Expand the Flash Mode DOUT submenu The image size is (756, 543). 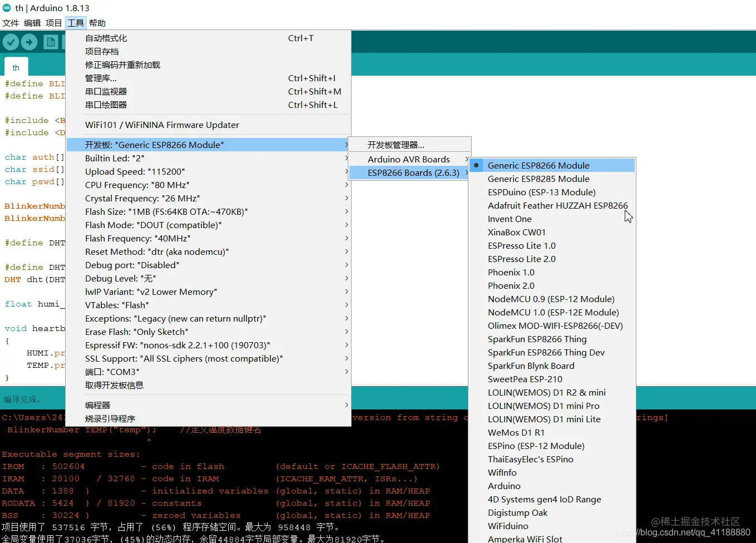pos(209,225)
